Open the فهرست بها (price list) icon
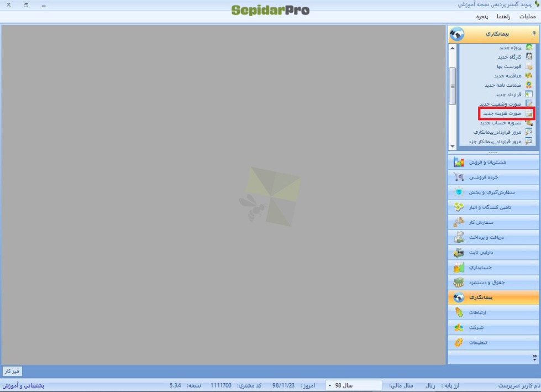Image resolution: width=541 pixels, height=392 pixels. click(529, 66)
